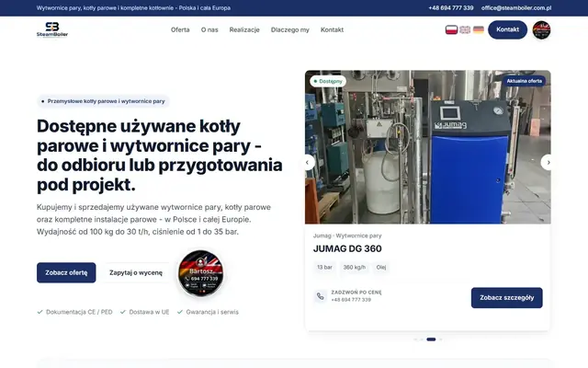The height and width of the screenshot is (368, 588).
Task: Switch language to Polish flag
Action: point(451,29)
